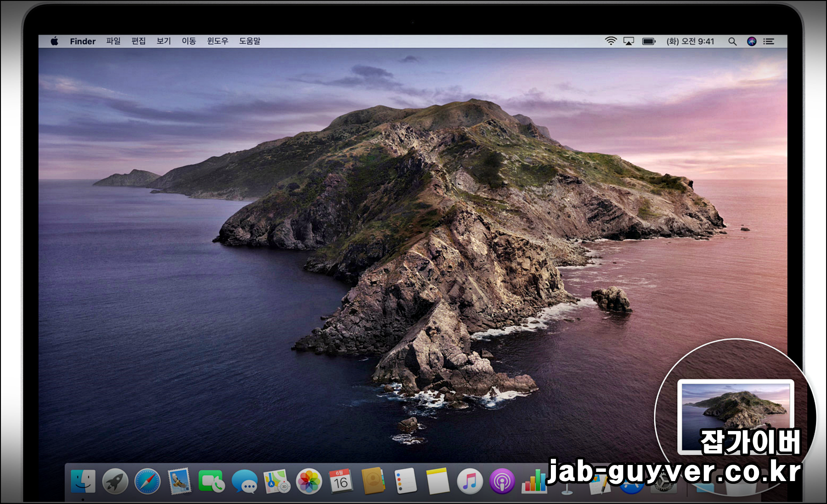The image size is (827, 504).
Task: Open the 파일 menu
Action: point(113,41)
